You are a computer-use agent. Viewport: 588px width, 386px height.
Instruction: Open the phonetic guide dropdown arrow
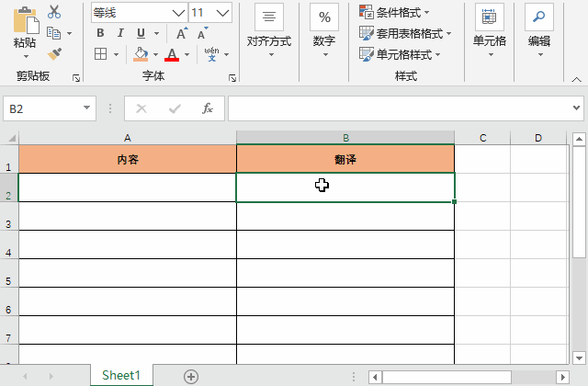coord(227,55)
